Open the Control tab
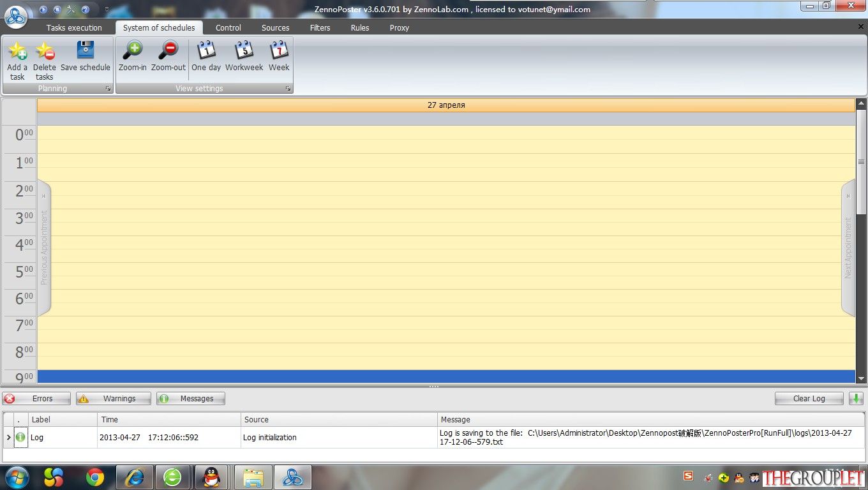The width and height of the screenshot is (868, 490). coord(228,27)
